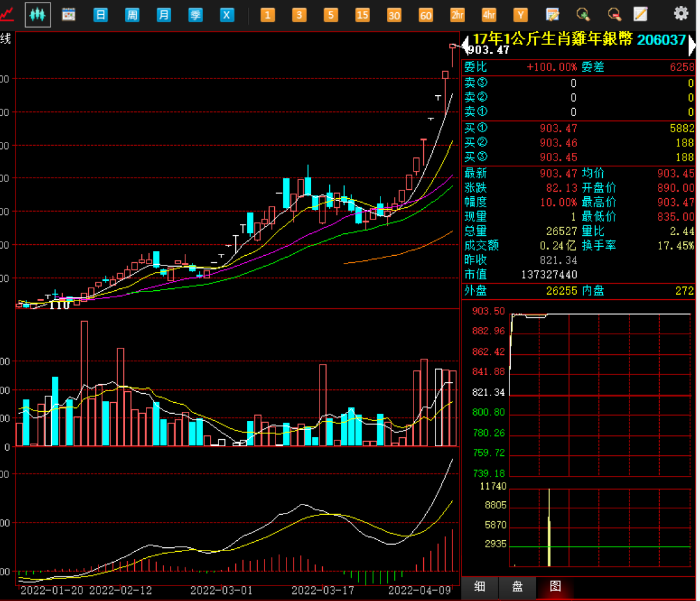
Task: Choose the 2hr period button
Action: tap(458, 15)
